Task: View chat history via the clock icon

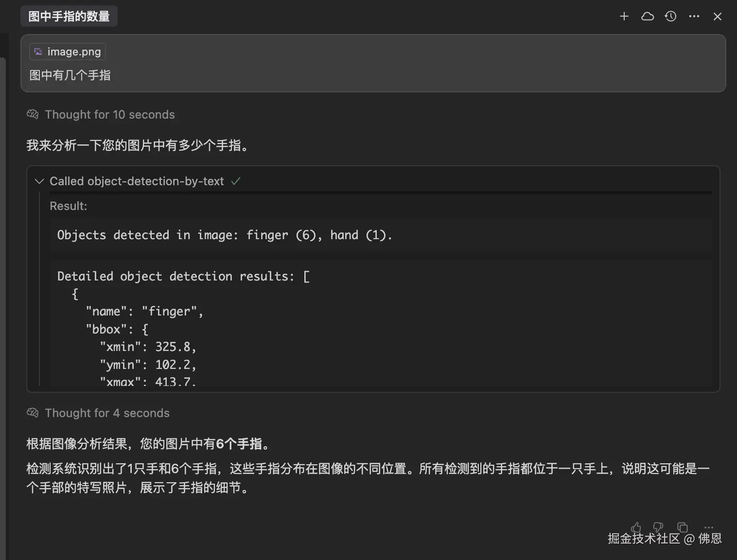Action: (670, 16)
